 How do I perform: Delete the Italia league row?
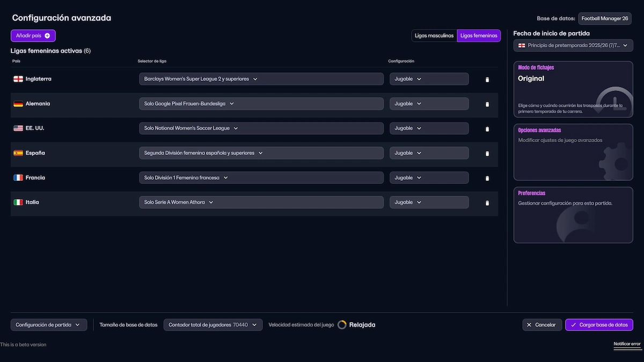pyautogui.click(x=487, y=203)
